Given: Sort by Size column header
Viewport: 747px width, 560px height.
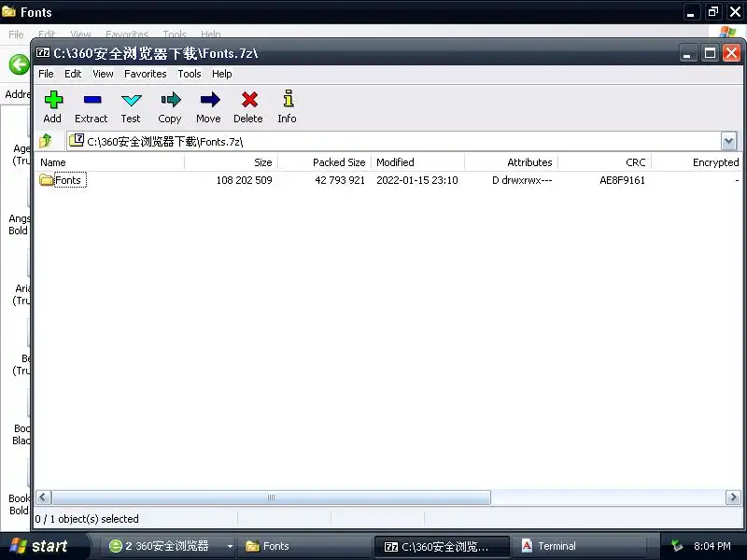Looking at the screenshot, I should (x=231, y=162).
